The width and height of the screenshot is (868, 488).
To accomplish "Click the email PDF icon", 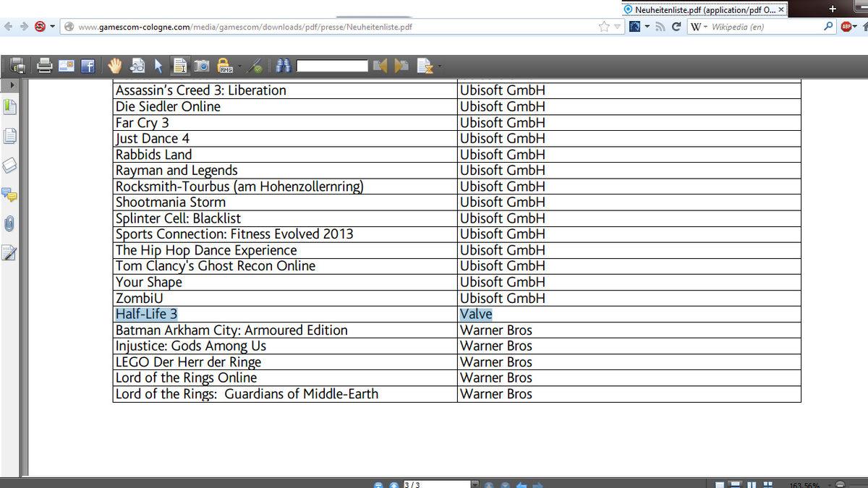I will pyautogui.click(x=67, y=66).
